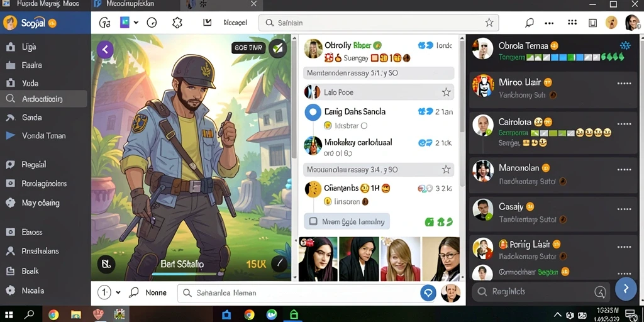The height and width of the screenshot is (322, 644).
Task: Expand the three-dot options for Miroo Uair
Action: click(x=624, y=84)
